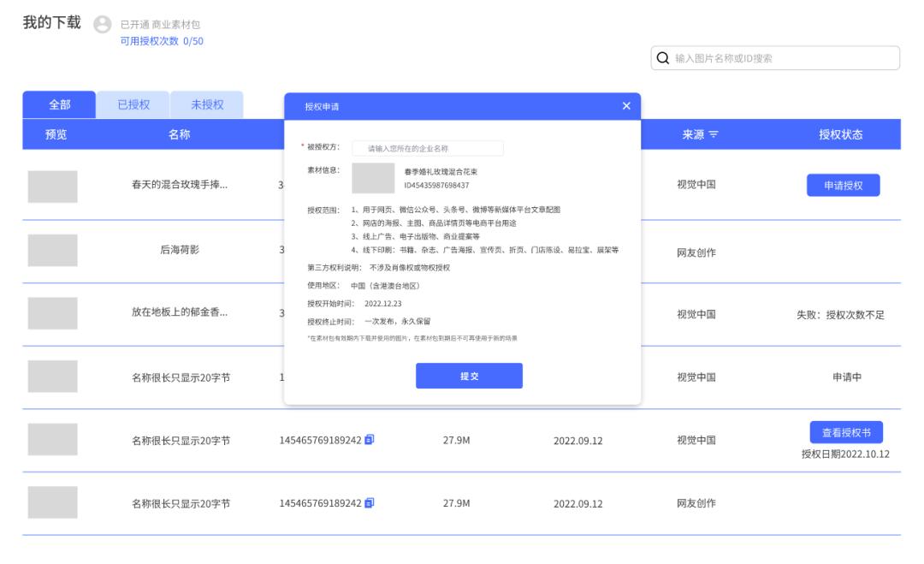Close the 授权申请 dialog
Viewport: 924px width, 564px height.
tap(628, 105)
